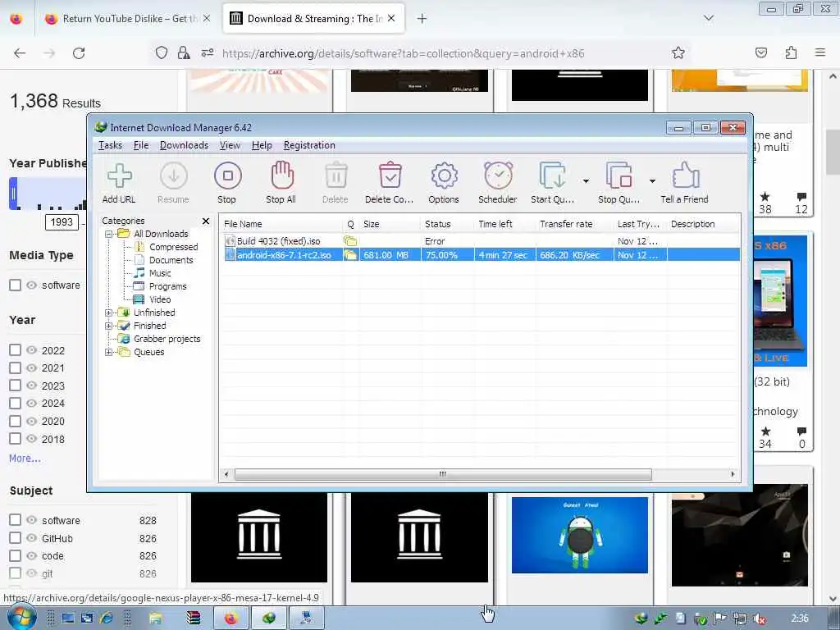Open Stop Queue dropdown arrow
Image resolution: width=840 pixels, height=630 pixels.
click(x=652, y=181)
